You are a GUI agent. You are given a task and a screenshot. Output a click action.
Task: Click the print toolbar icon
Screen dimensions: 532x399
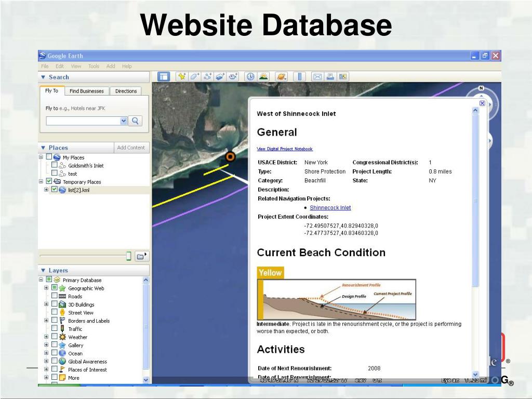[330, 77]
